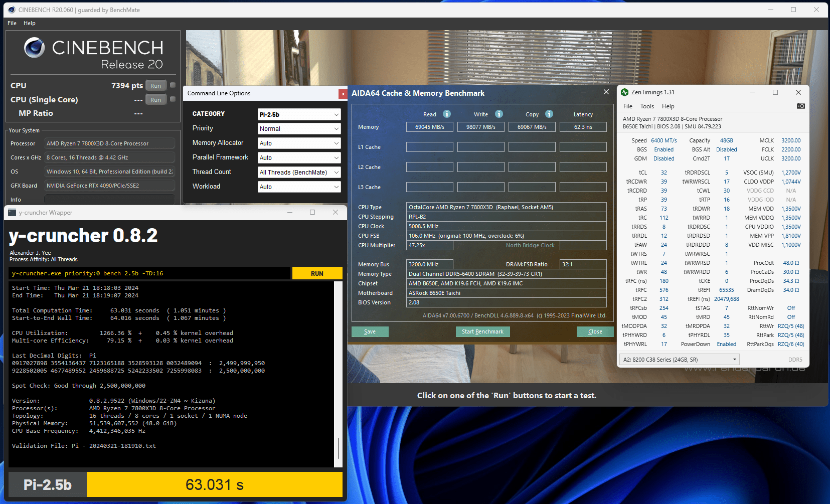Open the Cinebench Help menu
Screen dimensions: 830x504
tap(30, 23)
